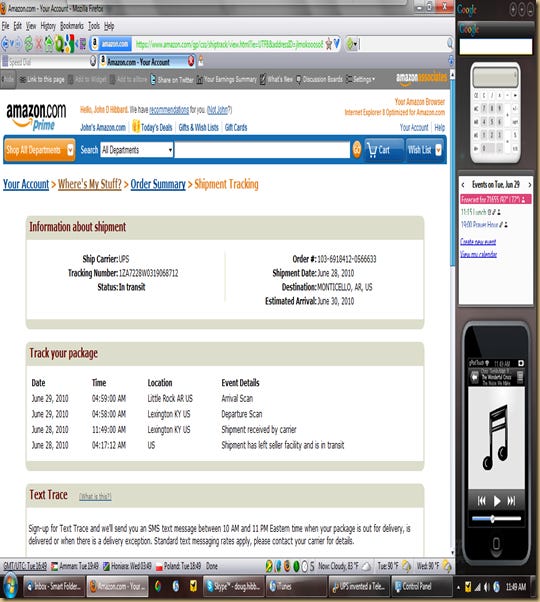
Task: Open Your Earnings Summary in Associates bar
Action: pyautogui.click(x=226, y=79)
